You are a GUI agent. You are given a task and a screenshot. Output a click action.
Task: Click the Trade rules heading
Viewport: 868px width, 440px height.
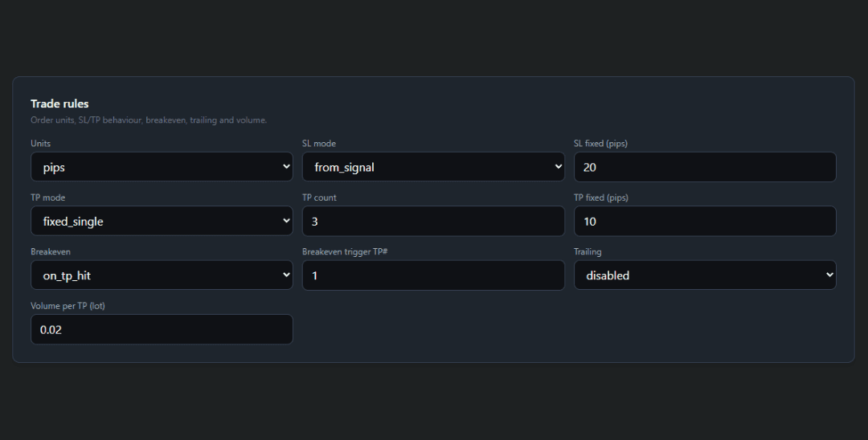59,104
